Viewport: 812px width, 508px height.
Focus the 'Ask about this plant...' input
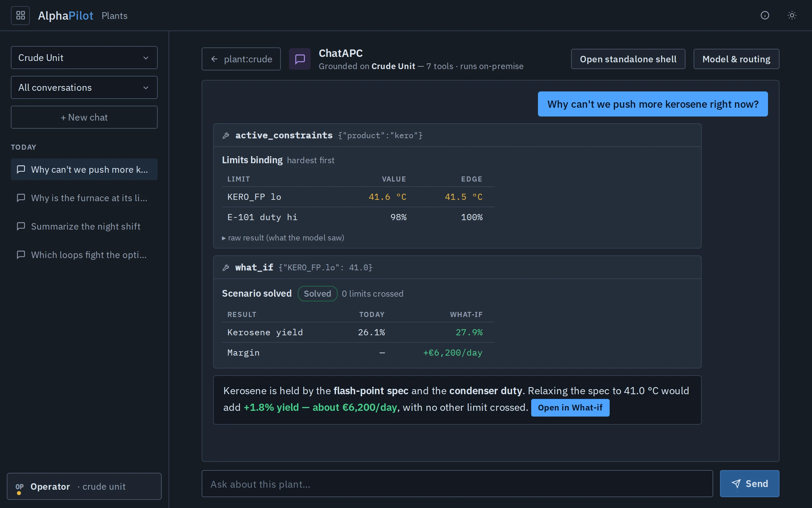457,484
